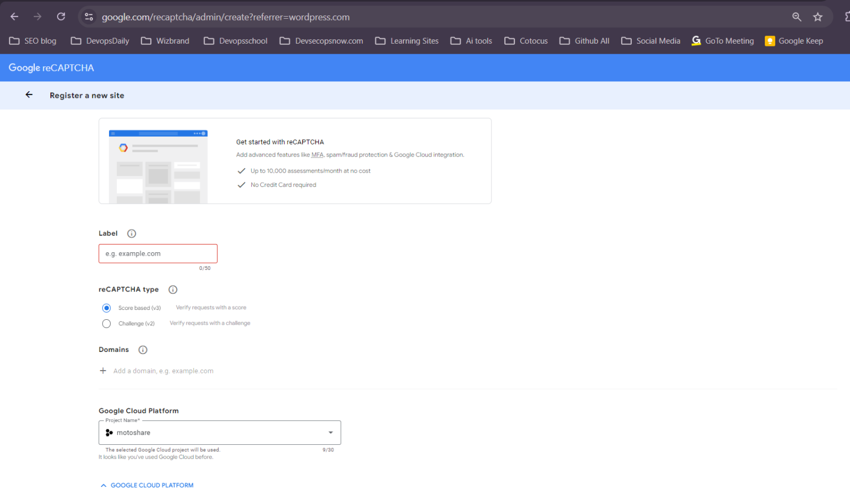Screen dimensions: 850x504
Task: Click the back arrow beside Register a new site
Action: click(x=29, y=95)
